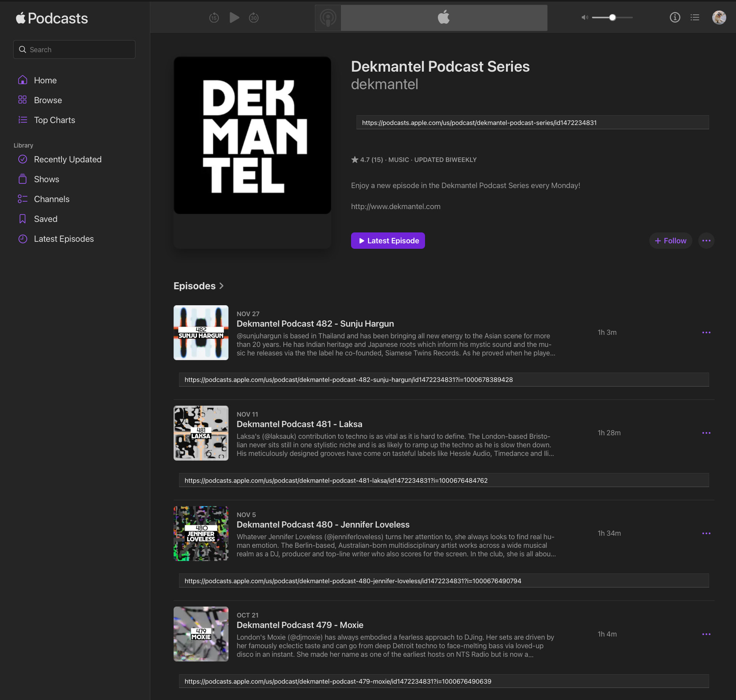Open more options for episode 480
The height and width of the screenshot is (700, 736).
[x=706, y=533]
